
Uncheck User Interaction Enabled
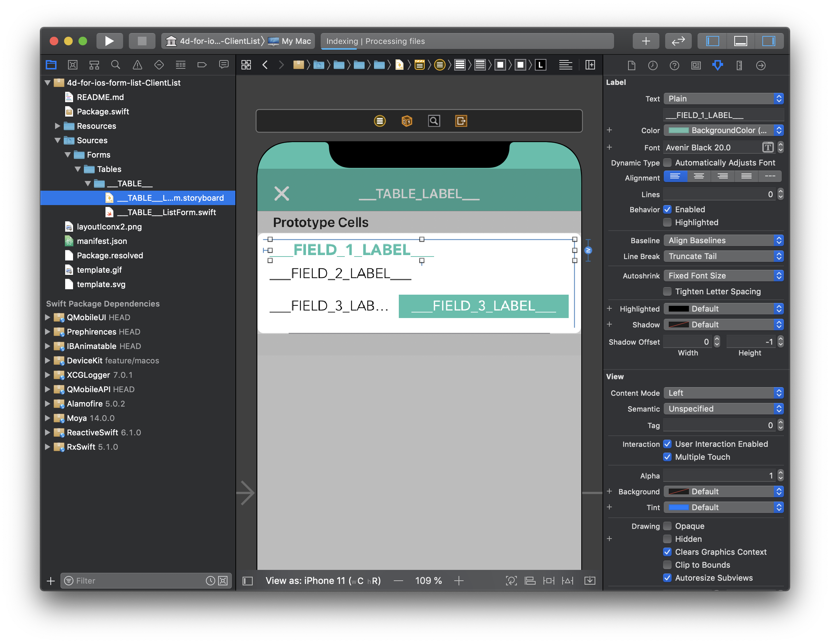point(667,444)
